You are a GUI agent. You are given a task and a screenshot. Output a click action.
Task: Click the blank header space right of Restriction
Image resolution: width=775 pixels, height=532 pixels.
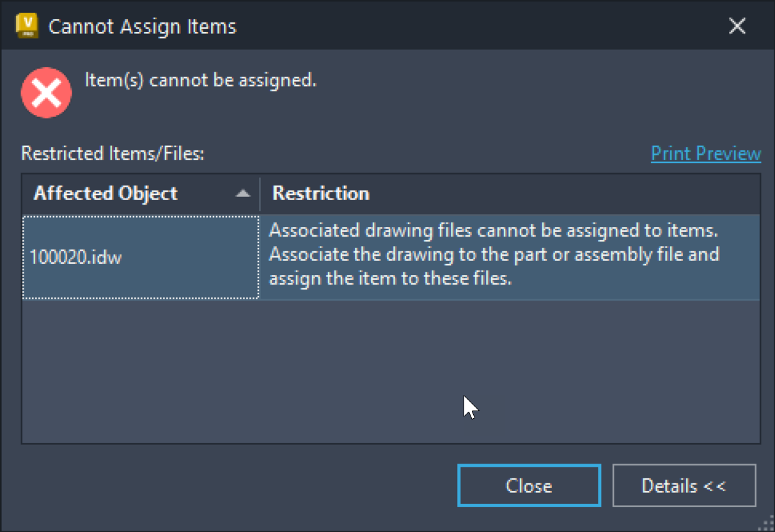(563, 194)
